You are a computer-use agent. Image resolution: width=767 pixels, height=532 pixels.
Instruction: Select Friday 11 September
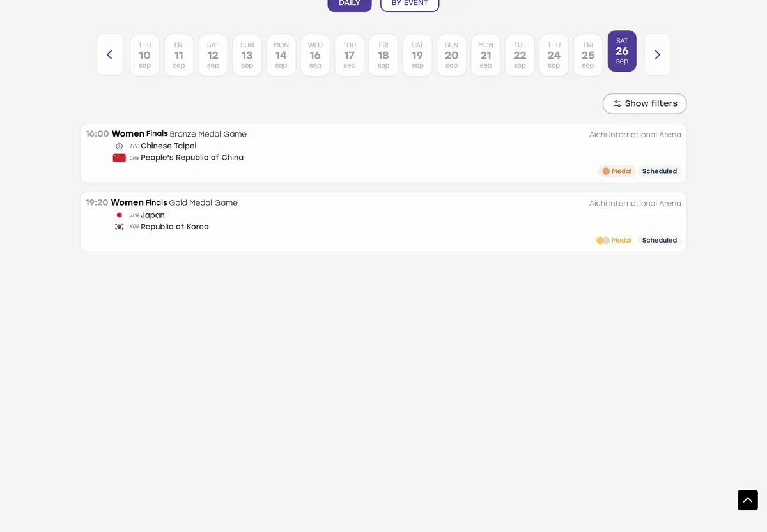click(179, 55)
